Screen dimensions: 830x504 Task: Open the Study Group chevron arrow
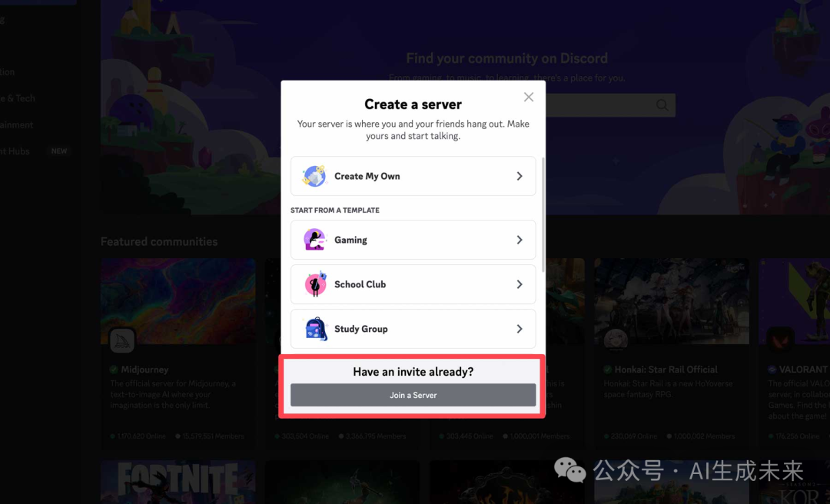(520, 329)
